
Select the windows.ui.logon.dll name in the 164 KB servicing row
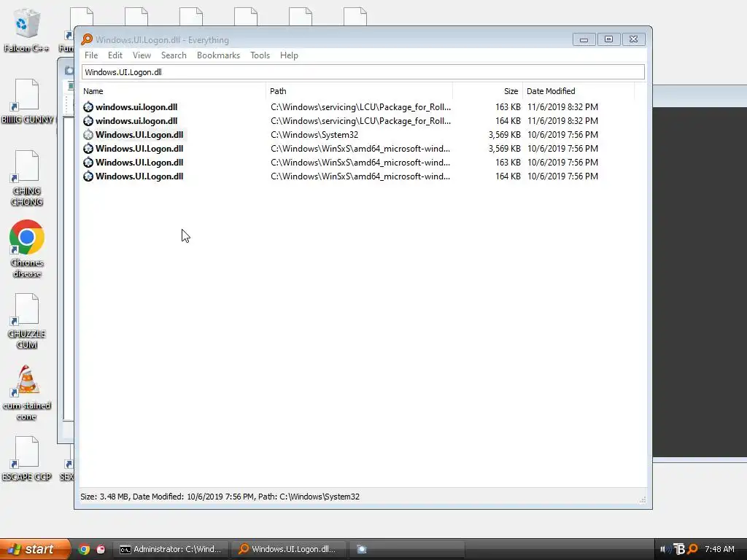pos(136,121)
